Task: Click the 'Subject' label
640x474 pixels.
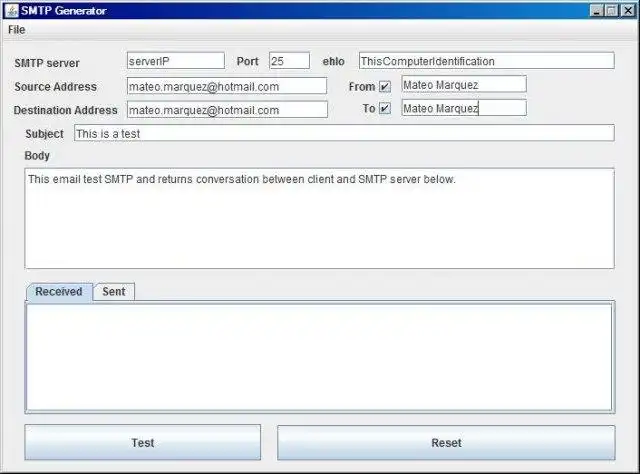Action: 44,134
